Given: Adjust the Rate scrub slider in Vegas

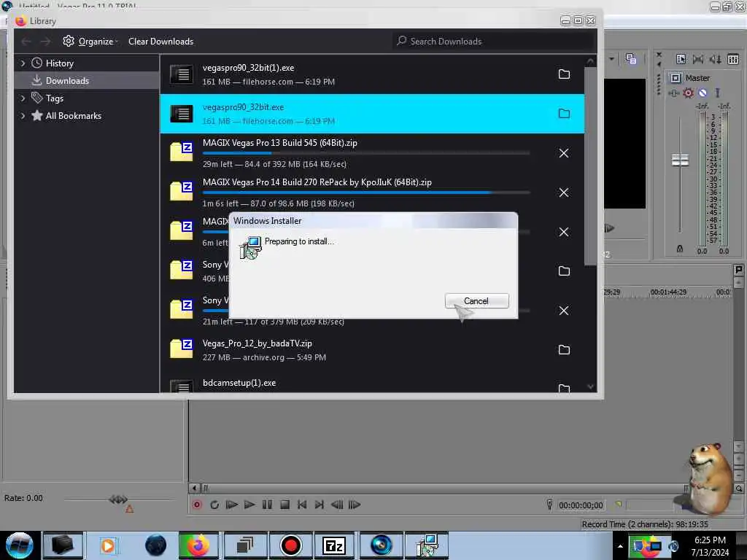Looking at the screenshot, I should [x=117, y=499].
